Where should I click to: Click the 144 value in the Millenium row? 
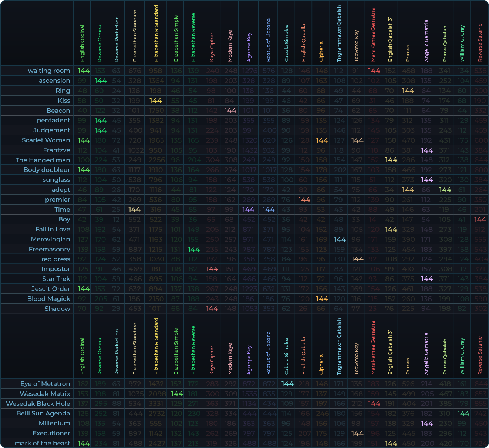click(426, 424)
